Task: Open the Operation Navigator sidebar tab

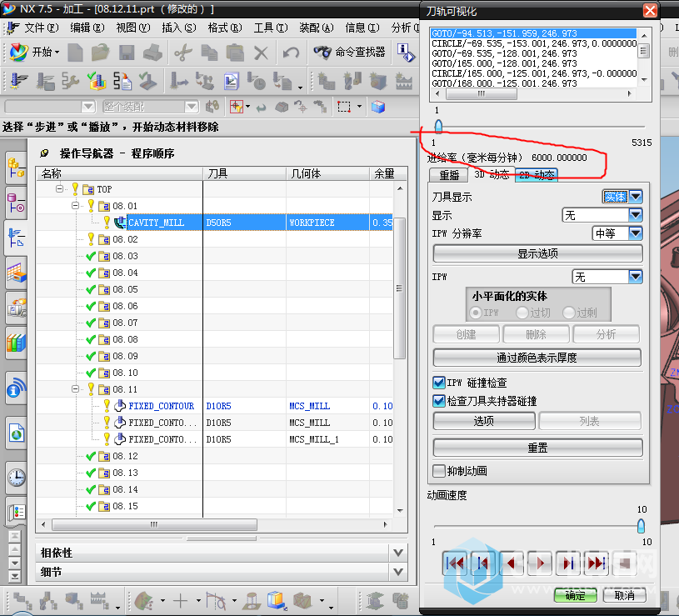Action: (x=17, y=238)
